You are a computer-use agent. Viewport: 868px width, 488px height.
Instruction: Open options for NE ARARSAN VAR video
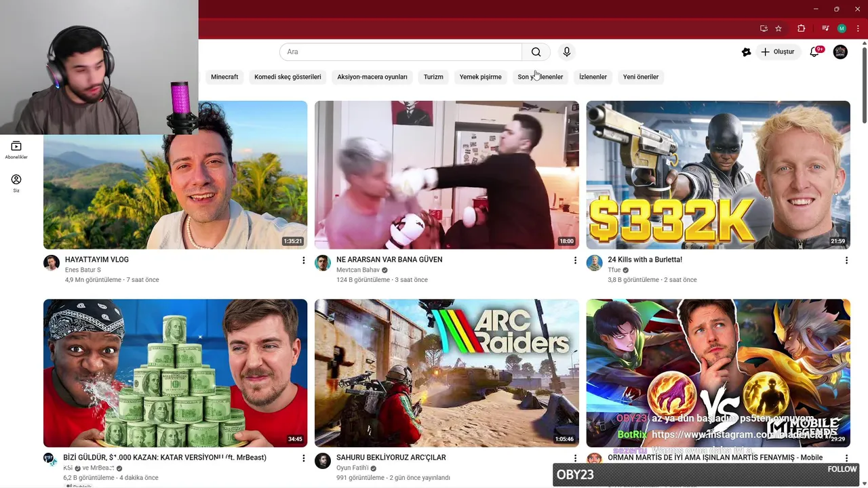coord(575,260)
